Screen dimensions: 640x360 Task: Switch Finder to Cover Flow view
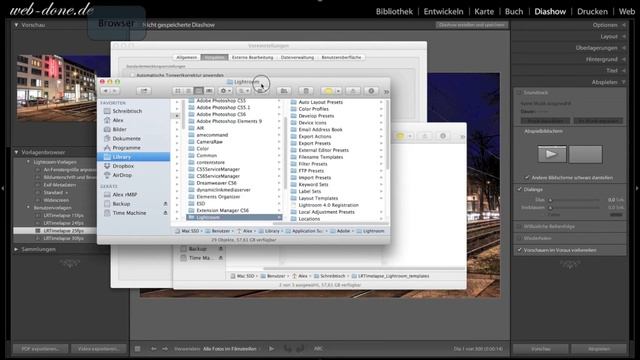(x=209, y=91)
